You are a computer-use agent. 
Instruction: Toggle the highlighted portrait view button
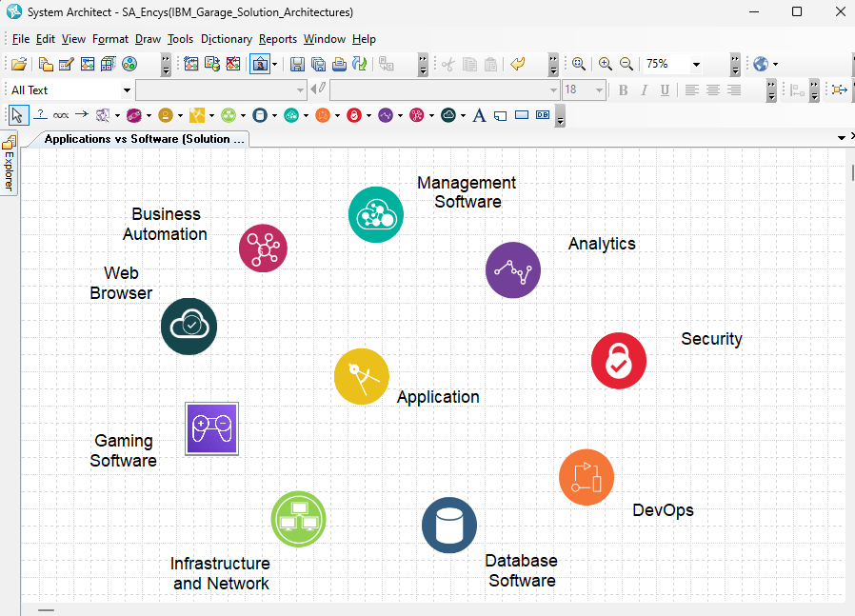click(x=260, y=65)
